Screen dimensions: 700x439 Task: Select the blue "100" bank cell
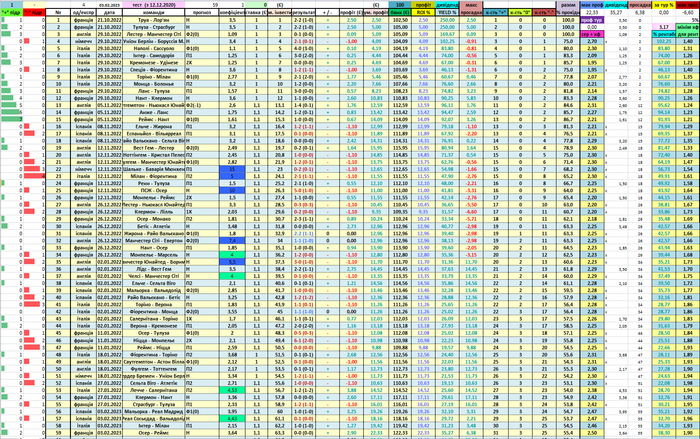coord(400,5)
